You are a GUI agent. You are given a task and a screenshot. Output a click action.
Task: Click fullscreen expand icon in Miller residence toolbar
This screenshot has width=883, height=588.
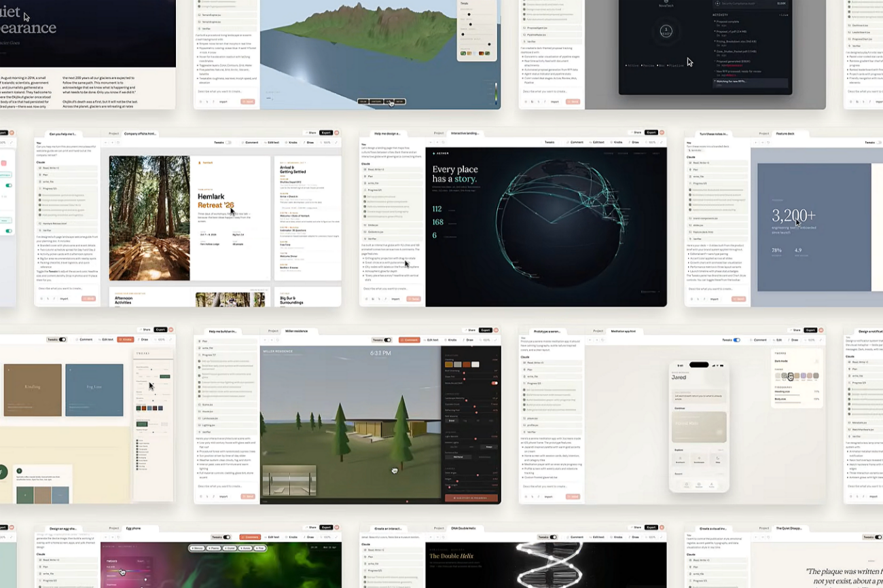pyautogui.click(x=495, y=339)
